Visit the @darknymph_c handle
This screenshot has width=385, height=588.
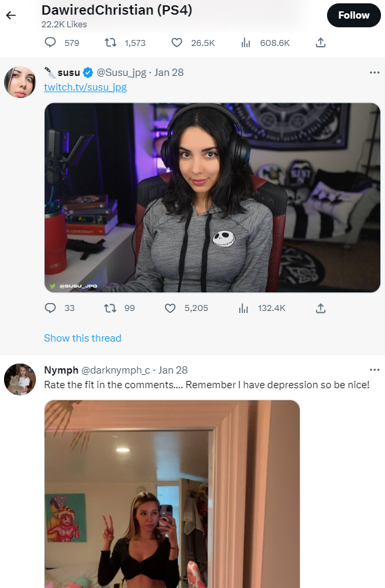point(115,370)
